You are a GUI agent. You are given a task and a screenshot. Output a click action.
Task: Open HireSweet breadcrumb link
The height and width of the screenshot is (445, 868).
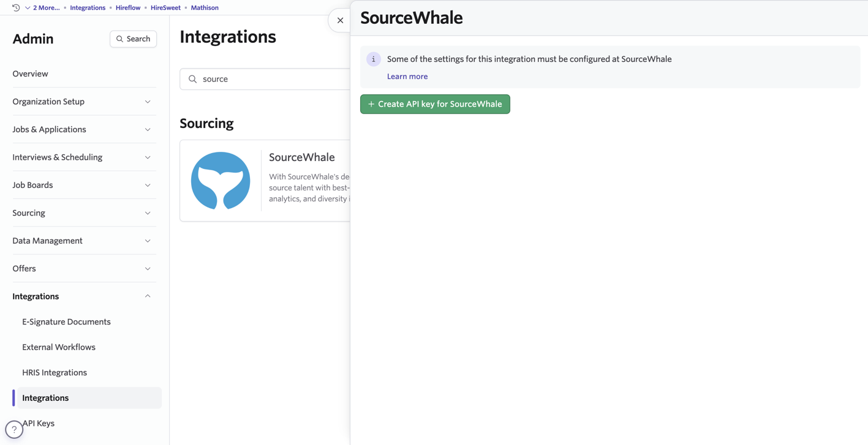pyautogui.click(x=165, y=7)
